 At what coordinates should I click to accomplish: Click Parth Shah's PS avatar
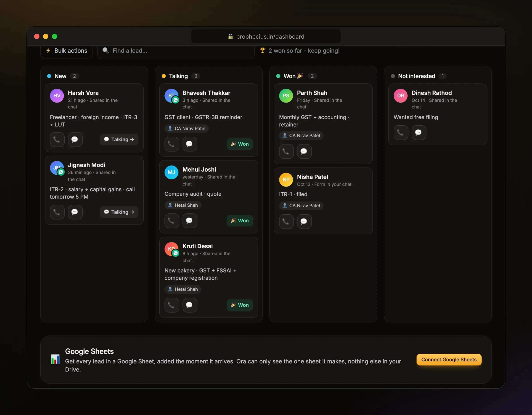(x=286, y=96)
